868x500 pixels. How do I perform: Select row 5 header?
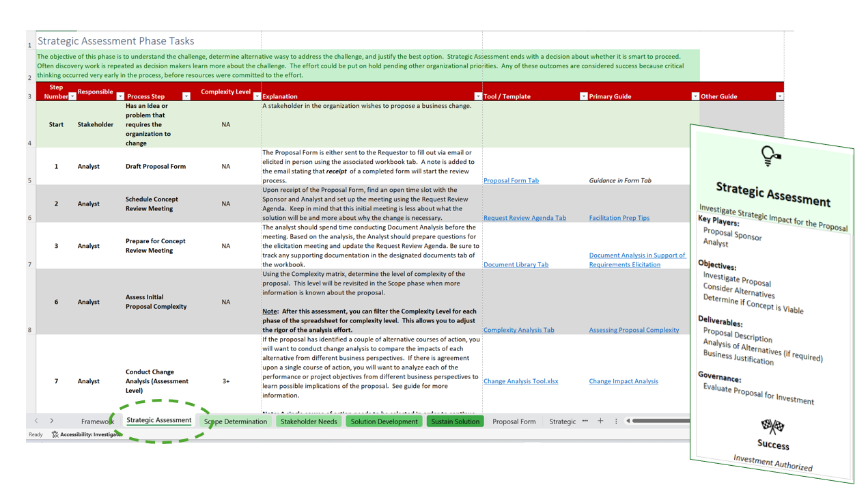coord(30,167)
